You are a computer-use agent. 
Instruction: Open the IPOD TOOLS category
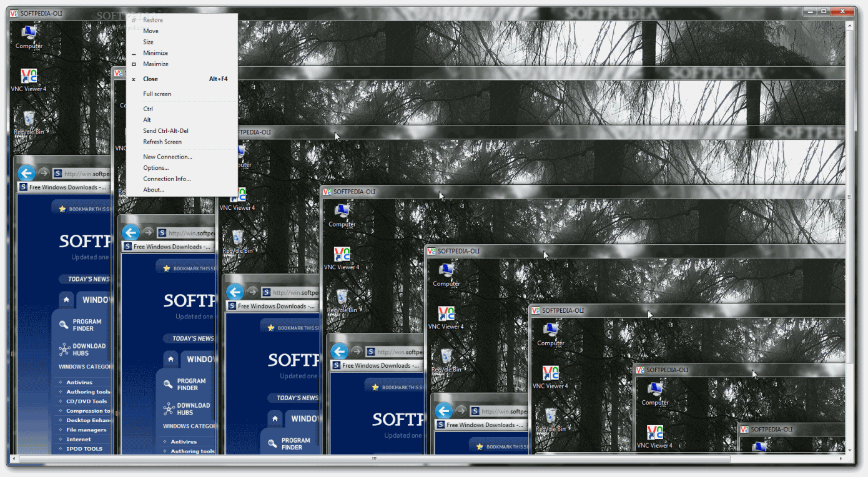(84, 449)
